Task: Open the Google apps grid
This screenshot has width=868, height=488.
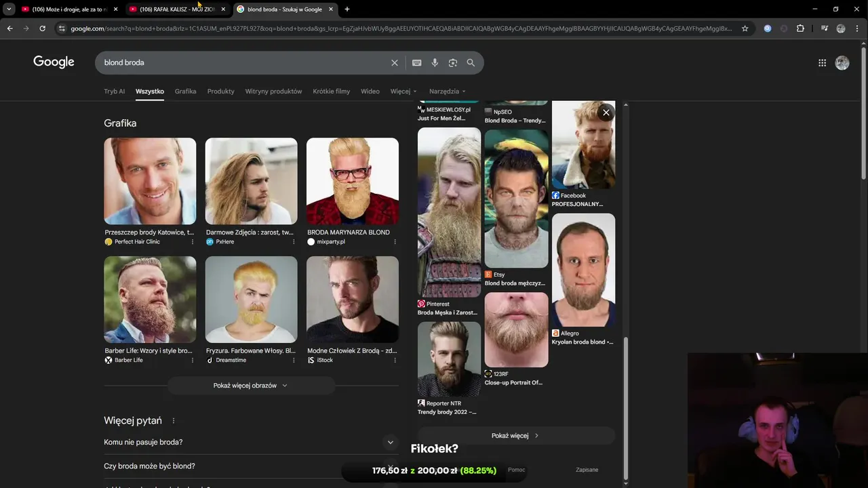Action: click(822, 62)
